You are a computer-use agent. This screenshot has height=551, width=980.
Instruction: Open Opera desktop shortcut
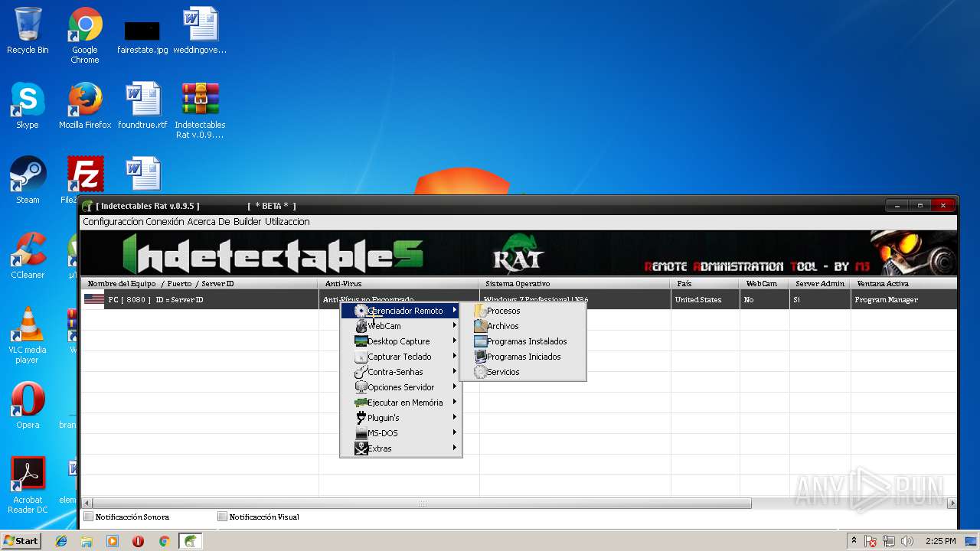pyautogui.click(x=28, y=406)
